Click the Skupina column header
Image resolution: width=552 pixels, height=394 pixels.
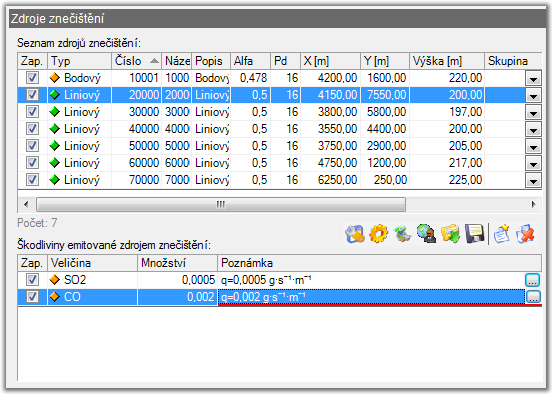point(513,61)
